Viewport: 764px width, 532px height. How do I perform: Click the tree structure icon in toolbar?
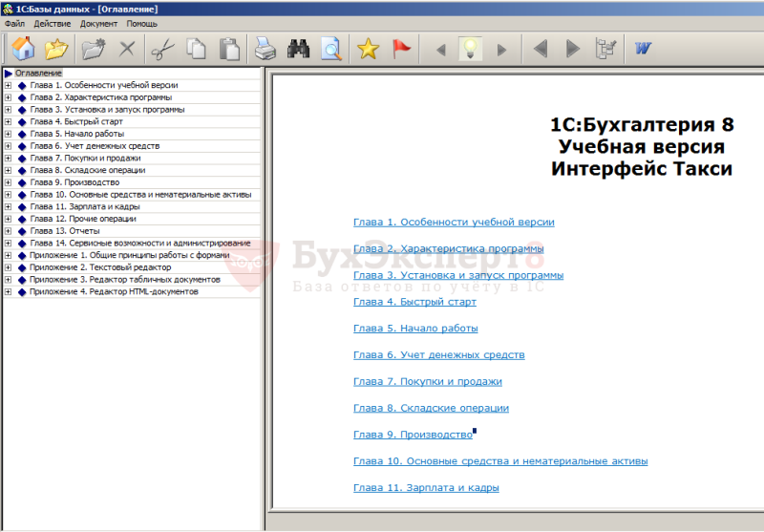point(605,48)
